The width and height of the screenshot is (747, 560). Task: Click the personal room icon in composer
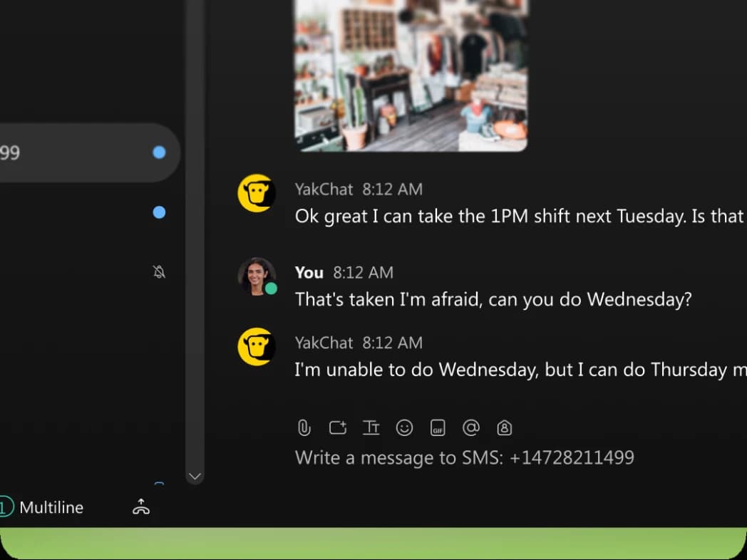click(505, 427)
